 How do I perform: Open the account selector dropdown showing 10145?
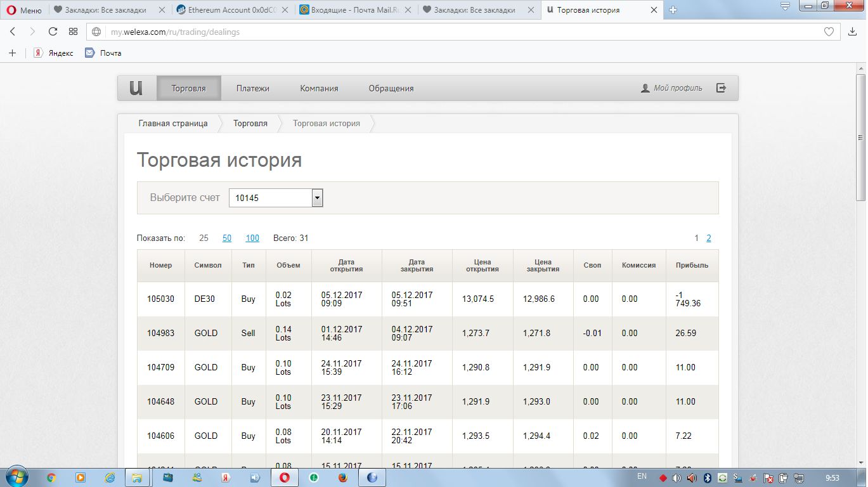click(x=276, y=198)
